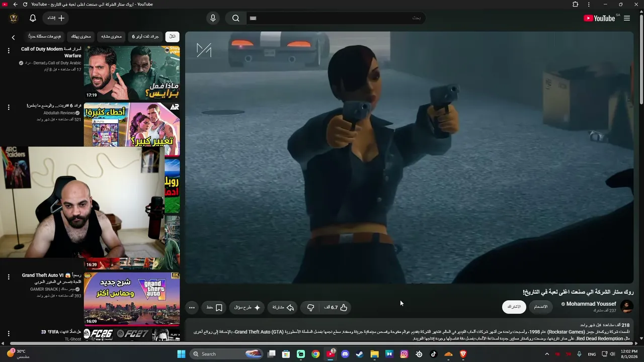
Task: Select the 'محتوى مشابه' filter chip
Action: point(111,37)
